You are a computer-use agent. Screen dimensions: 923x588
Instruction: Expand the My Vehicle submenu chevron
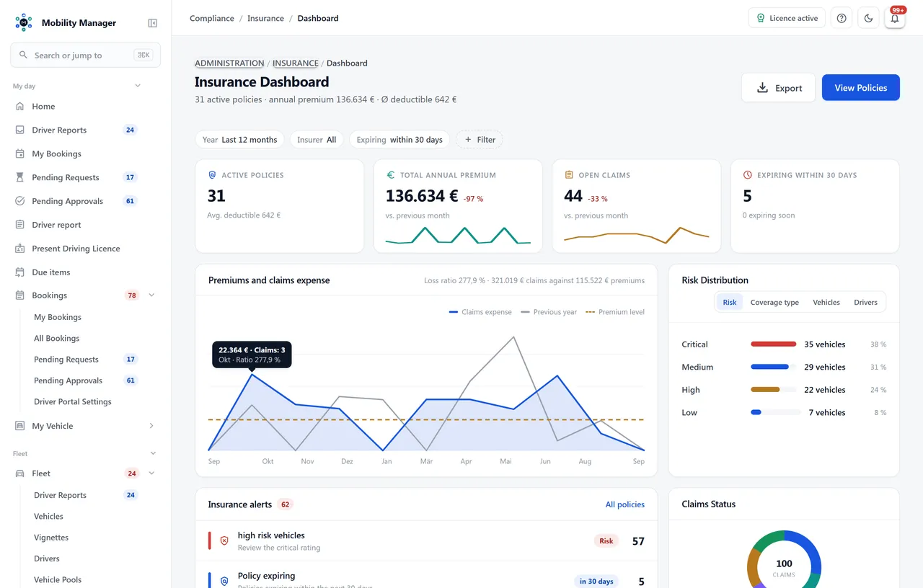(151, 426)
